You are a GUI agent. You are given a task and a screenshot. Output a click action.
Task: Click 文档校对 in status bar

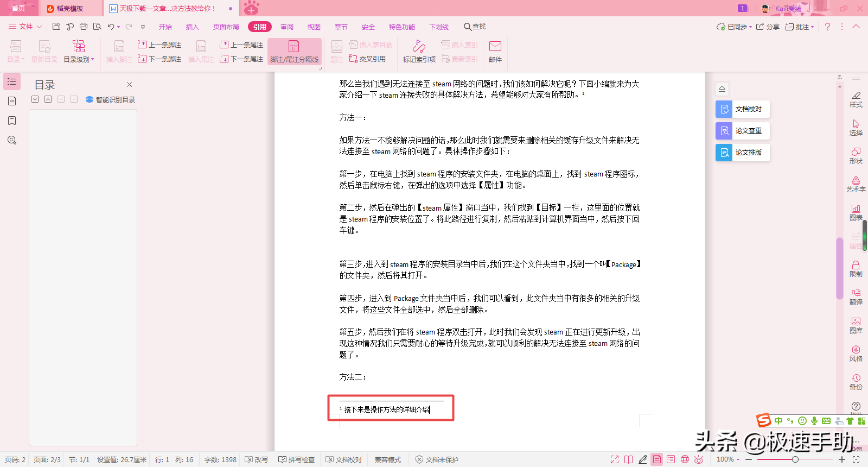(x=344, y=459)
